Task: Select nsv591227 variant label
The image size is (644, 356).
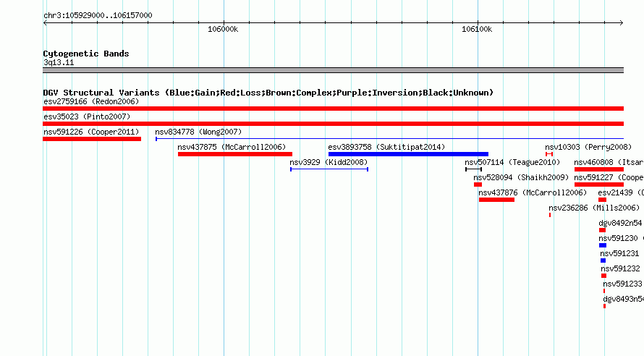Action: point(609,177)
